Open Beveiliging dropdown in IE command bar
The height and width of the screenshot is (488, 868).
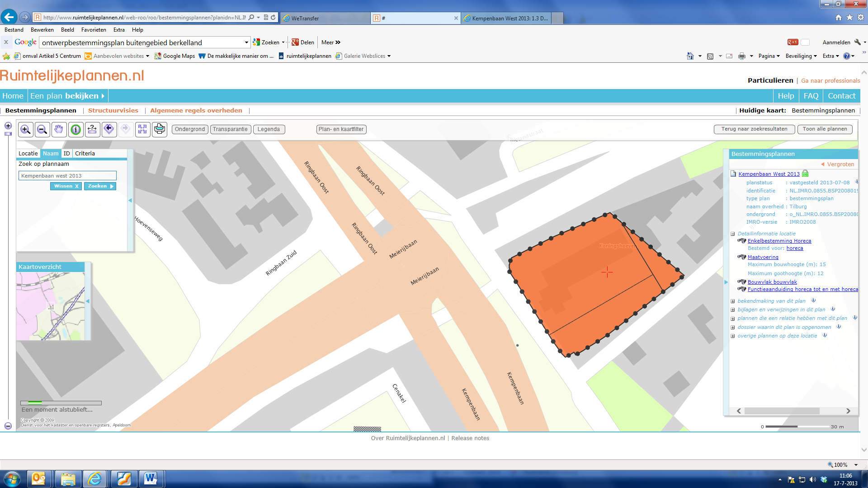(801, 56)
